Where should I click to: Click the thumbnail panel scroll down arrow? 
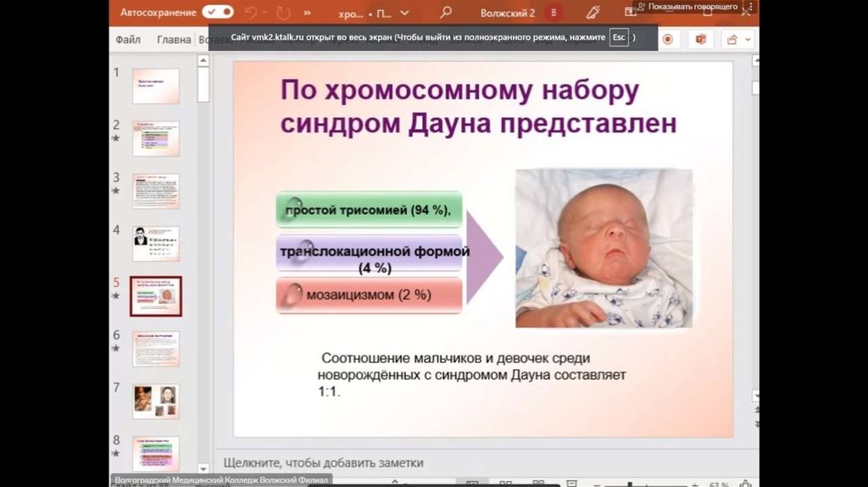point(203,468)
